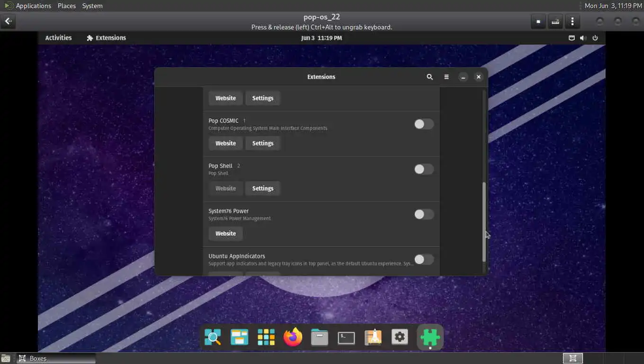Open the Jun 3 11:19 PM clock menu
The height and width of the screenshot is (364, 644).
pos(322,38)
